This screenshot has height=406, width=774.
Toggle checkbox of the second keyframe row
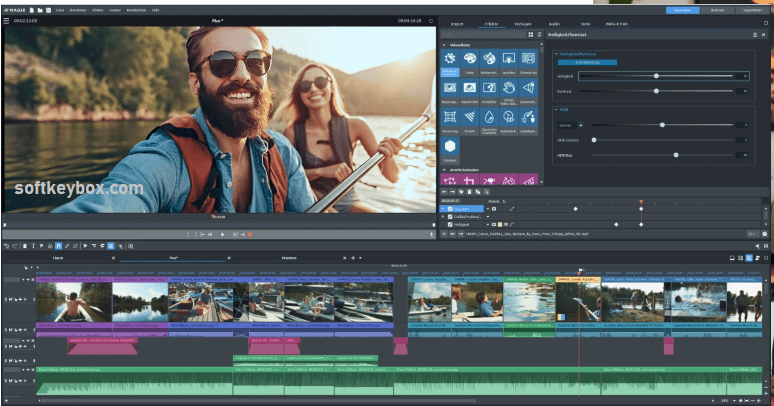[450, 217]
